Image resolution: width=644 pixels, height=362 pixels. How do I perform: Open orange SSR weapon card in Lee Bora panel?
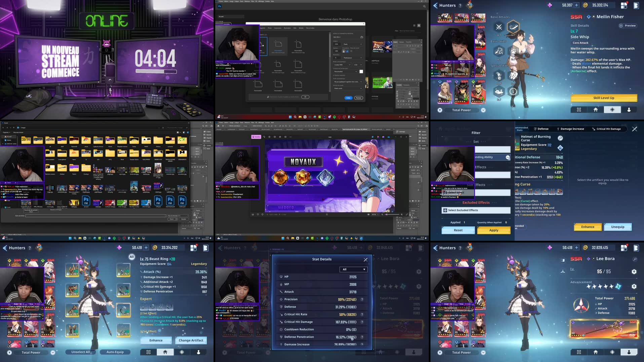pos(604,329)
